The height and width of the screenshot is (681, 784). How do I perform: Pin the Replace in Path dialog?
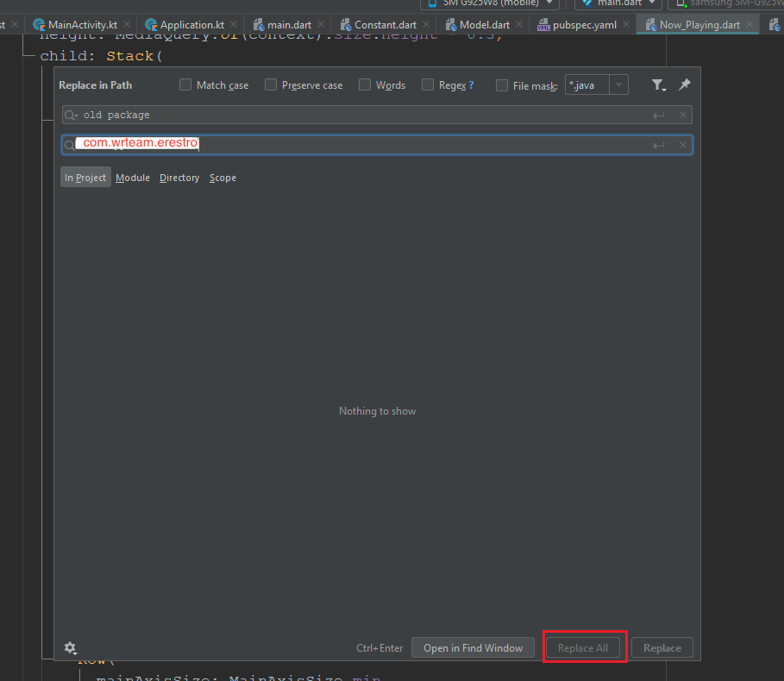(x=685, y=84)
